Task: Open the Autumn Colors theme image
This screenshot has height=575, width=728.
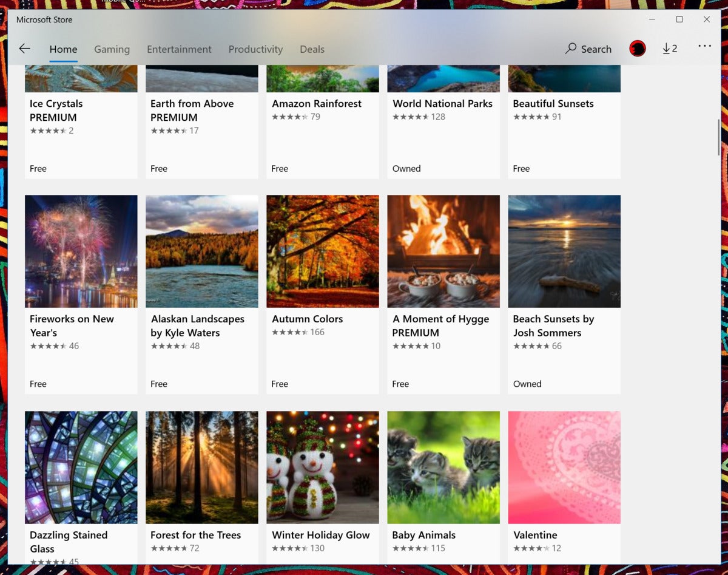Action: 323,251
